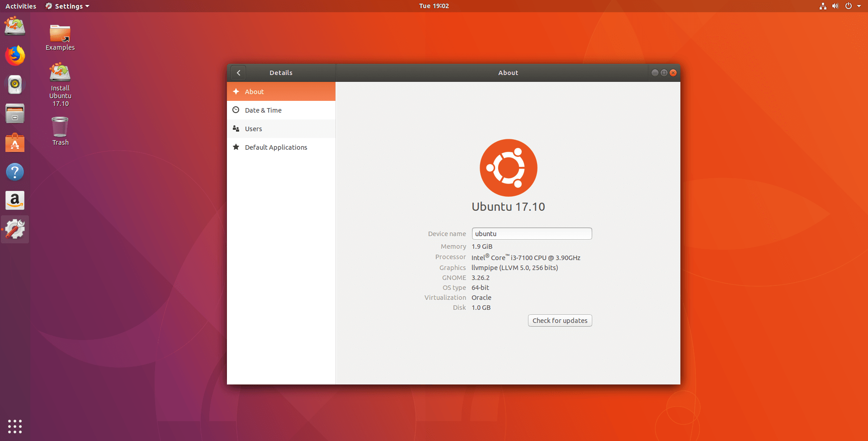Click Graphics value llvmpipe

click(x=514, y=268)
